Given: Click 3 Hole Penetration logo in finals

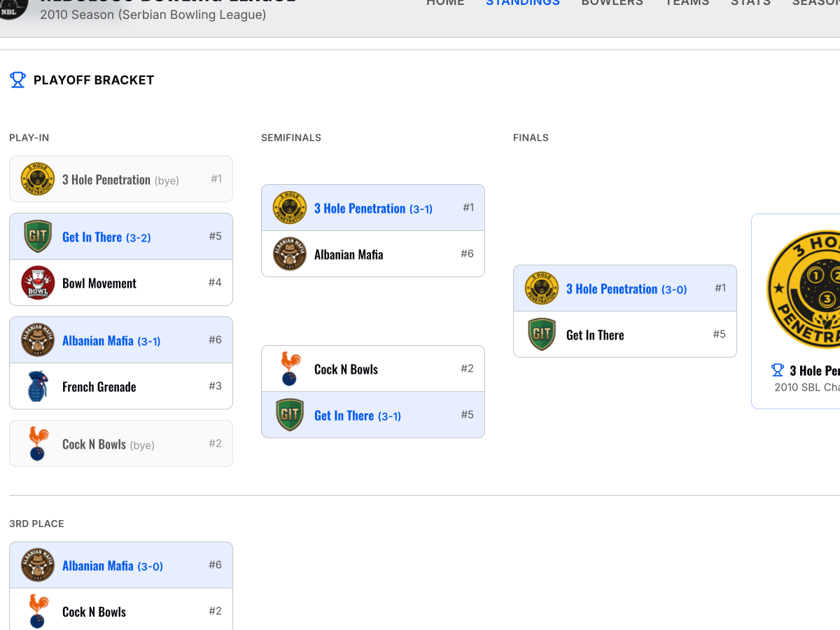Looking at the screenshot, I should pos(542,288).
